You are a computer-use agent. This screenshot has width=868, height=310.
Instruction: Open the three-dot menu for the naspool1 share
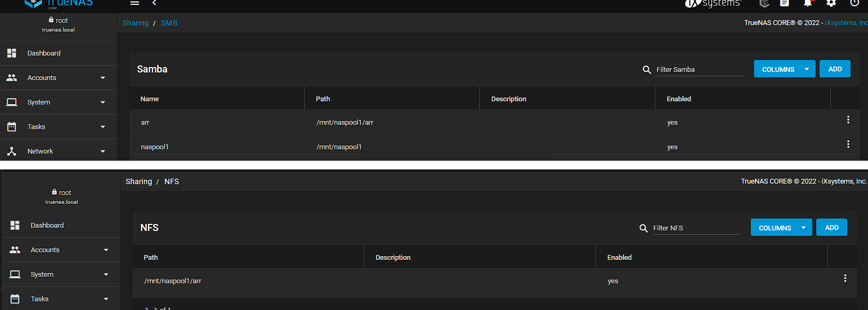pyautogui.click(x=848, y=144)
